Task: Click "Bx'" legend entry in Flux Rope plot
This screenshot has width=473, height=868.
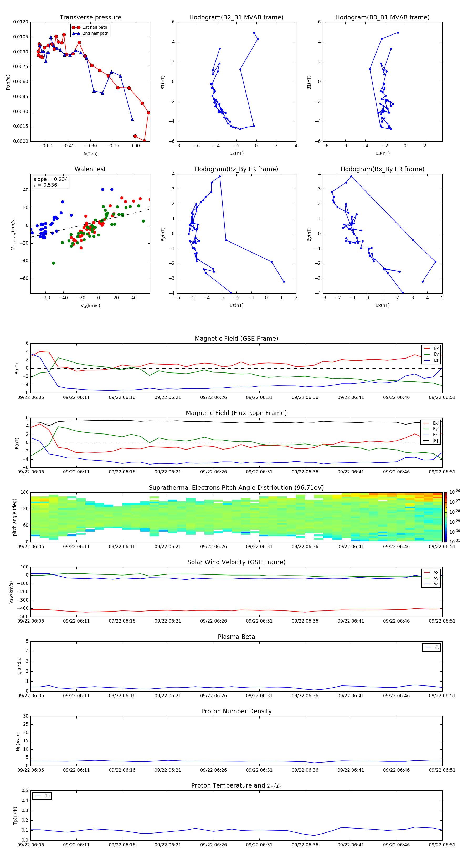Action: [431, 423]
